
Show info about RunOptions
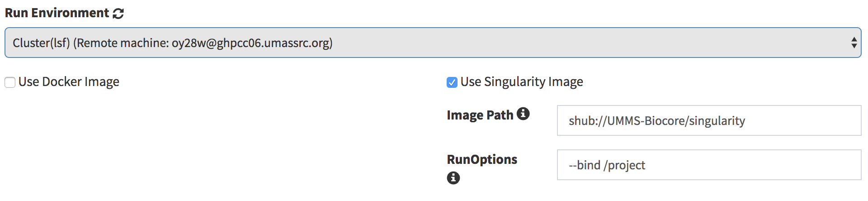click(x=453, y=178)
